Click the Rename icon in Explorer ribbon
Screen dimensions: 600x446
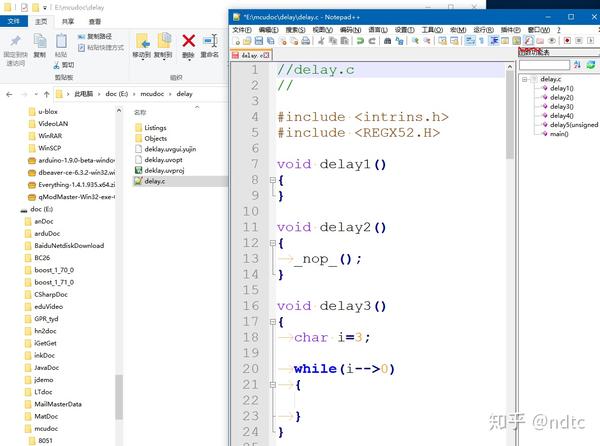pos(210,41)
